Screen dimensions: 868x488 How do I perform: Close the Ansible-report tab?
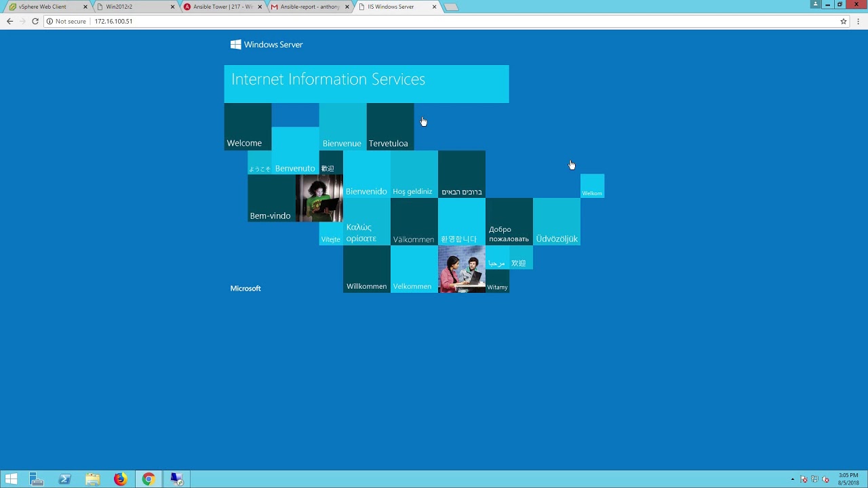[x=347, y=7]
